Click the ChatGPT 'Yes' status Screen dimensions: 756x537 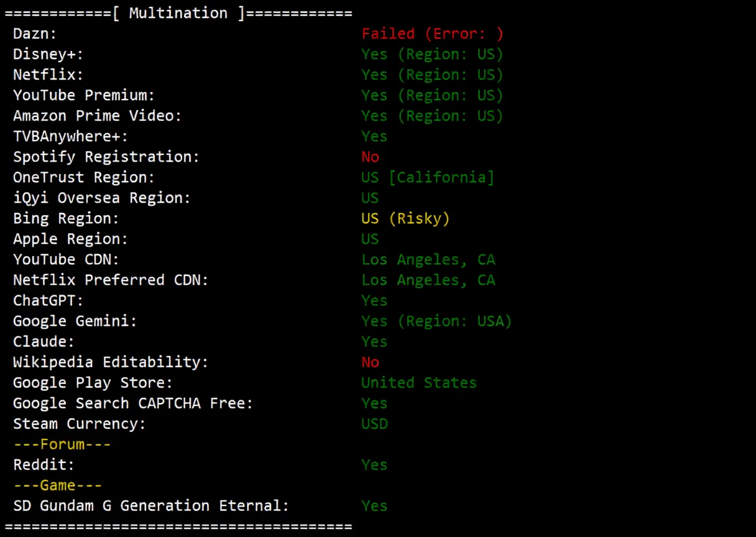pos(374,300)
